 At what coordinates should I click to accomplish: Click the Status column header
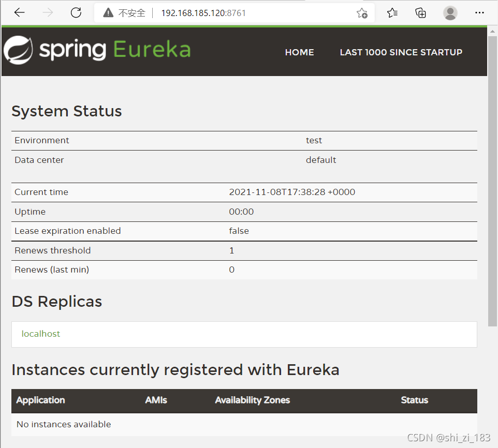(x=415, y=400)
